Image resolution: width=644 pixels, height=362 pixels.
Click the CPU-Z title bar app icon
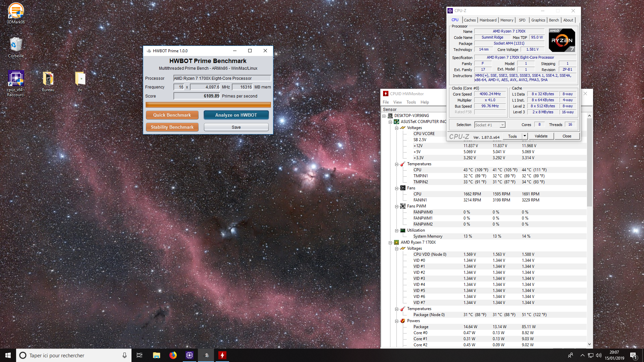[450, 11]
